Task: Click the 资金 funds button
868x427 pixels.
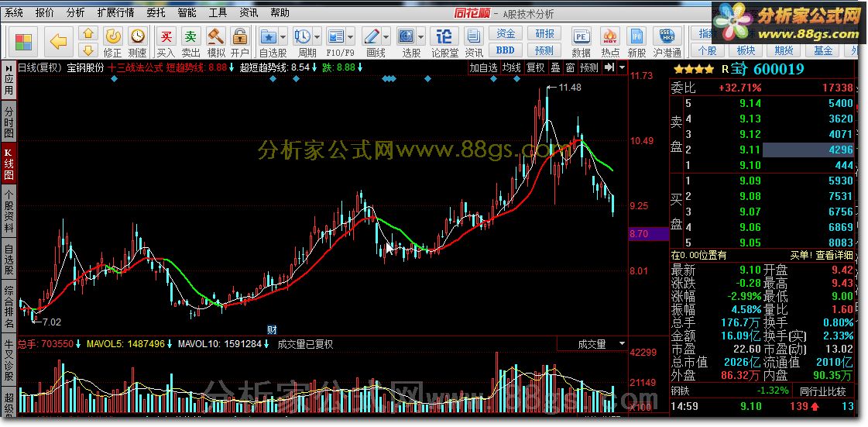Action: [x=506, y=34]
